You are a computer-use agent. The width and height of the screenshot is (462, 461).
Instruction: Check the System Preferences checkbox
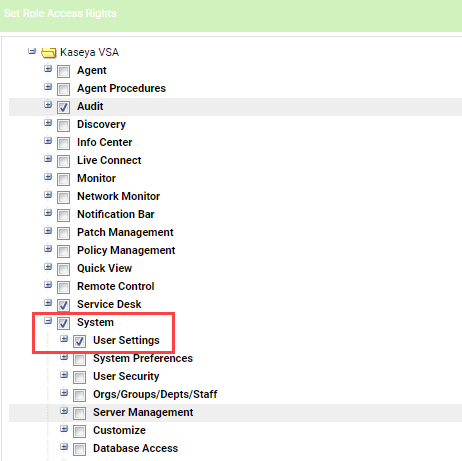point(79,359)
